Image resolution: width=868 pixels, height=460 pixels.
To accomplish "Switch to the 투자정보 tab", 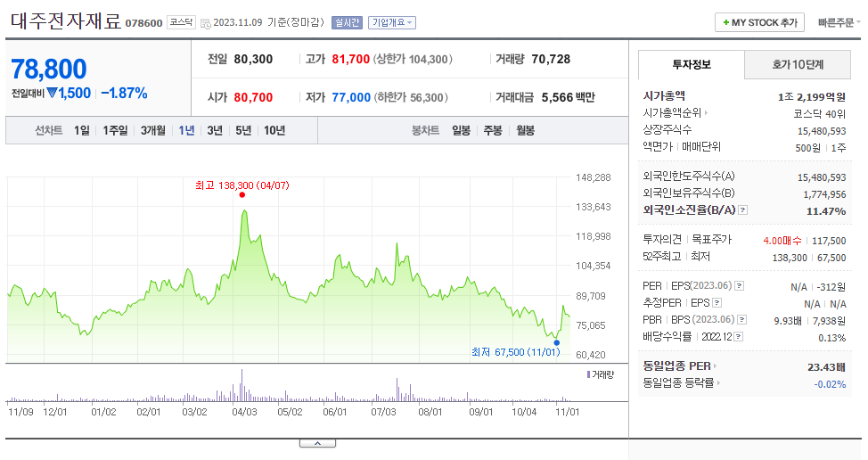I will 692,65.
